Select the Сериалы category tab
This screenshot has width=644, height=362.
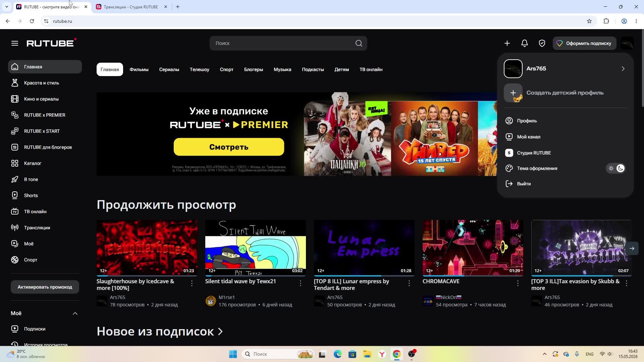coord(169,69)
